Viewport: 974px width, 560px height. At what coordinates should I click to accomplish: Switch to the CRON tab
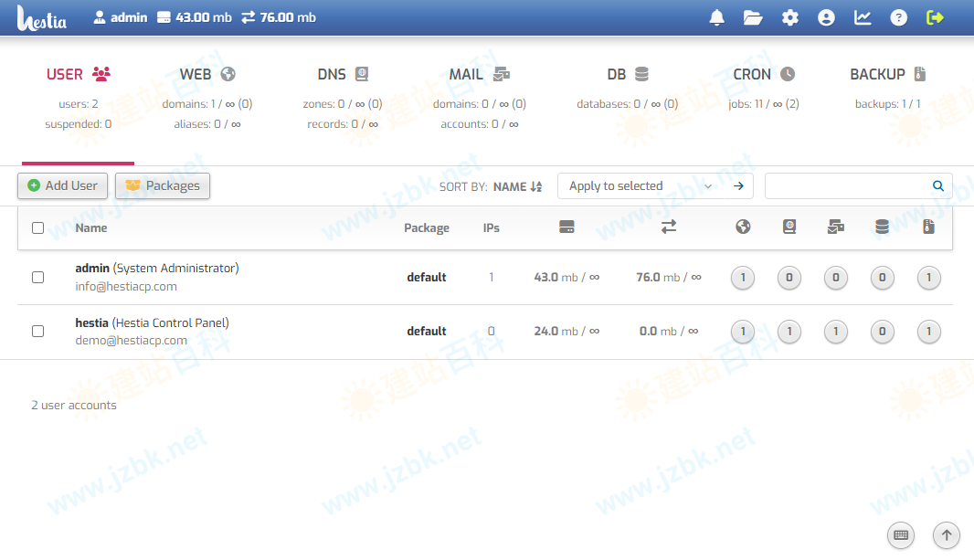coord(763,75)
